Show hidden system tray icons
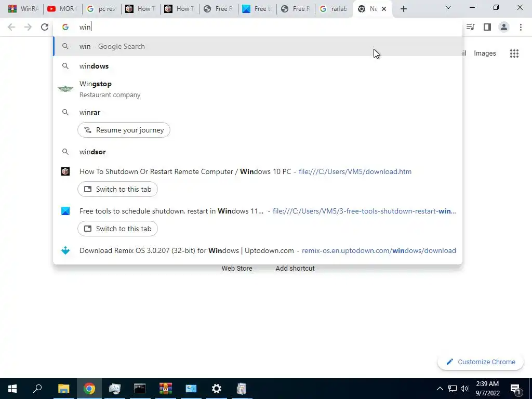 [440, 389]
